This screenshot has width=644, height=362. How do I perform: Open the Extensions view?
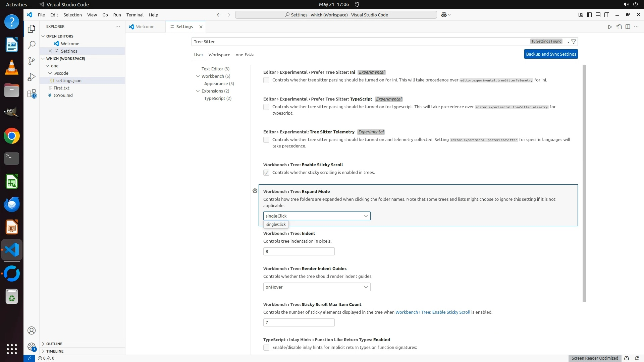[32, 94]
